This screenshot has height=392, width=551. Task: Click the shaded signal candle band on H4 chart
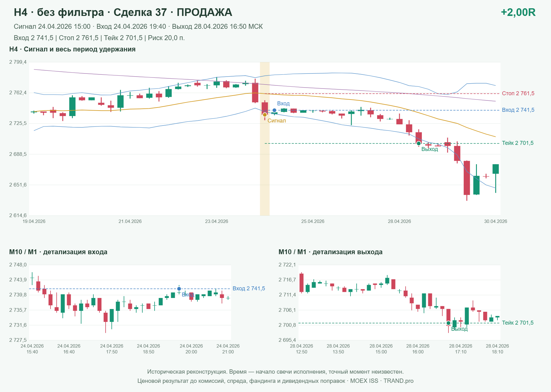[x=265, y=139]
